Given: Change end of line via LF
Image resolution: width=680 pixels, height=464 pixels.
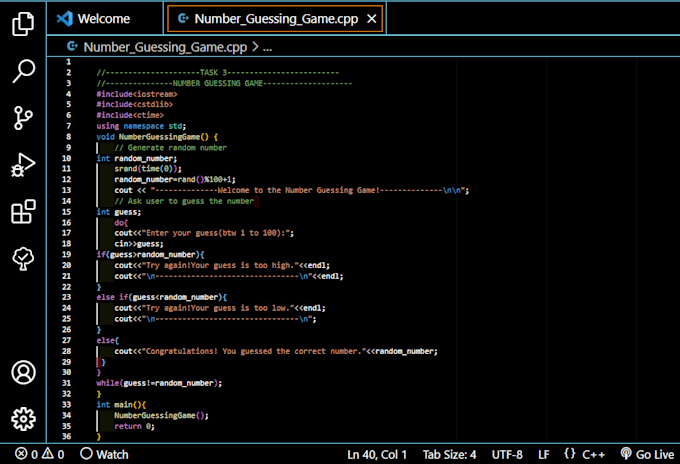Looking at the screenshot, I should [x=544, y=454].
